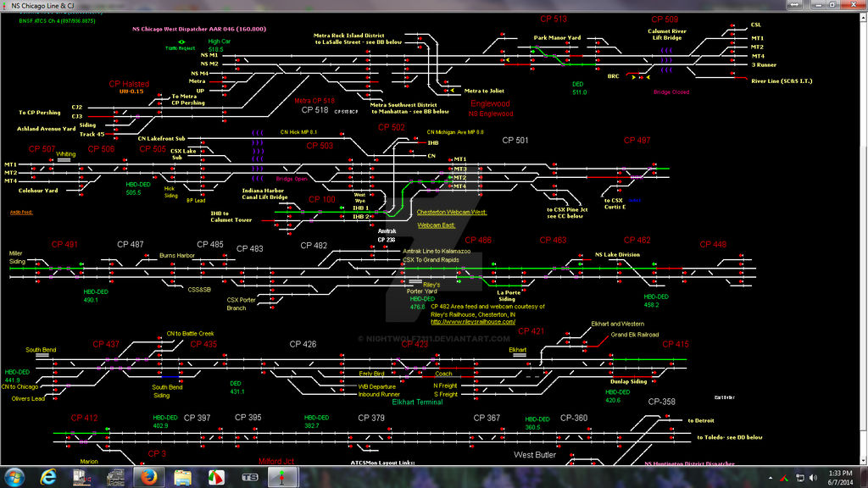Click the vertical scrollbar of the layout
Image resolution: width=868 pixels, height=488 pixels.
863,238
